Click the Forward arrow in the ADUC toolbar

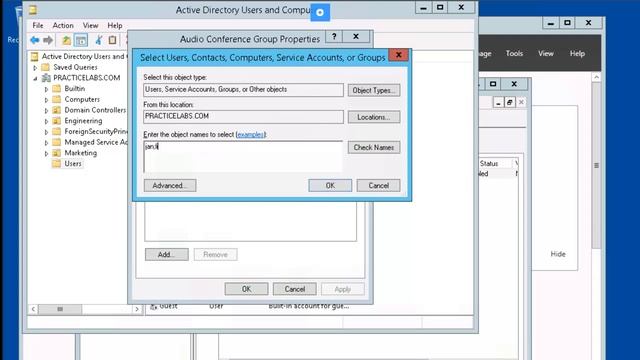48,40
